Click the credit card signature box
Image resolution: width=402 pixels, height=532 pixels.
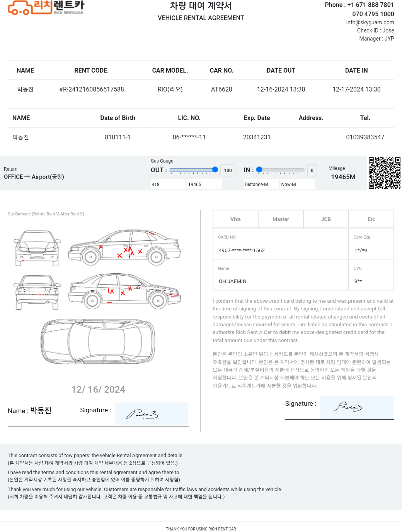click(x=356, y=407)
